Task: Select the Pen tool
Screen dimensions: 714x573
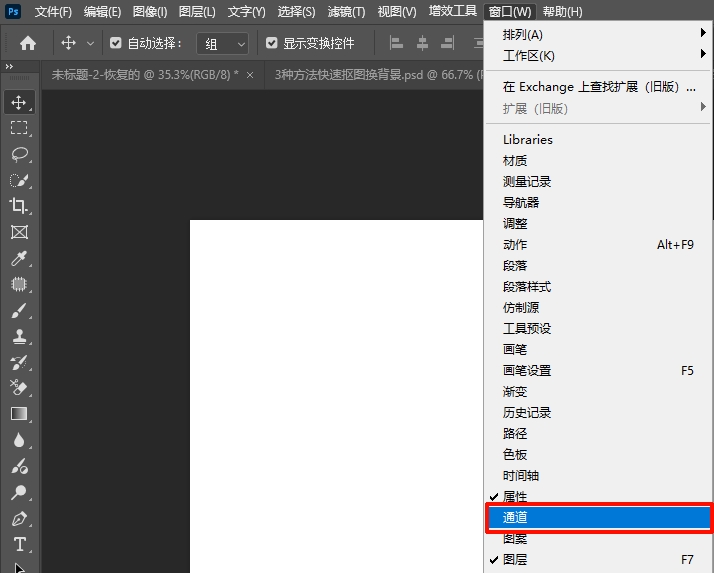Action: 19,518
